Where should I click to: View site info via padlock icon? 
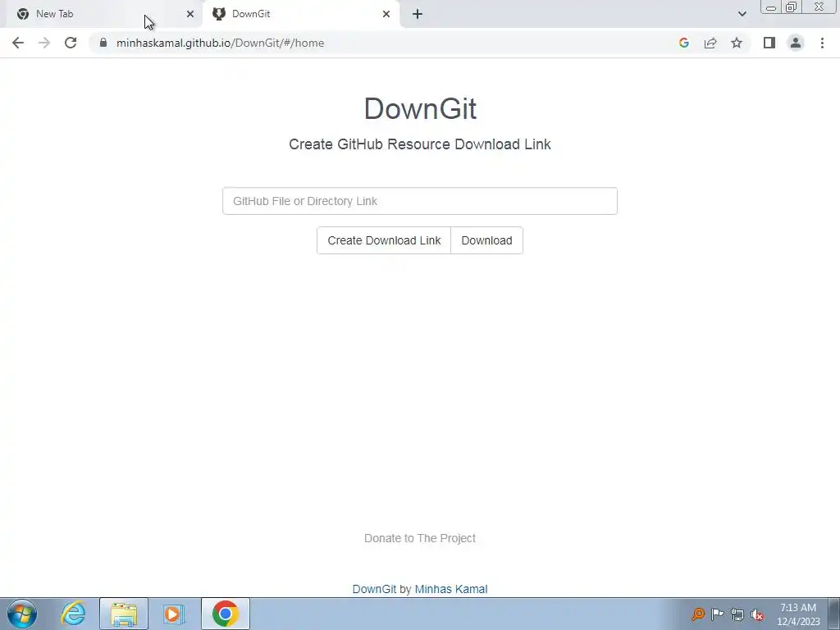[x=103, y=43]
